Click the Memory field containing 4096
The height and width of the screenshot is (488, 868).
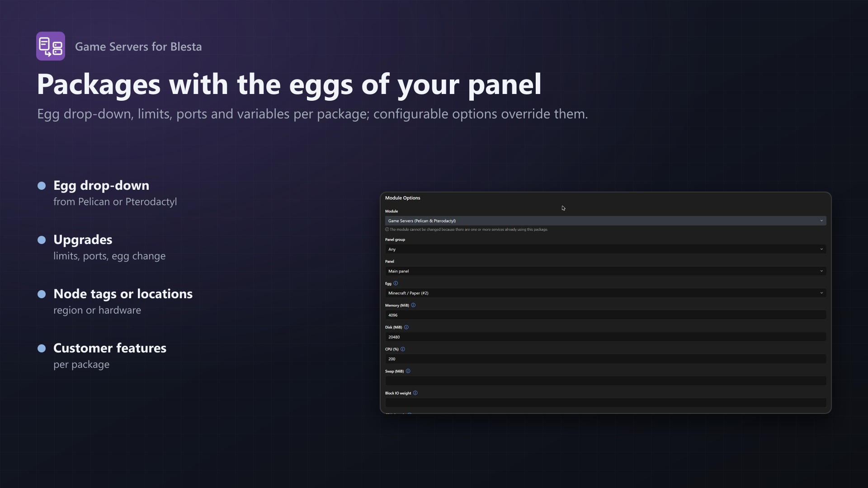605,315
